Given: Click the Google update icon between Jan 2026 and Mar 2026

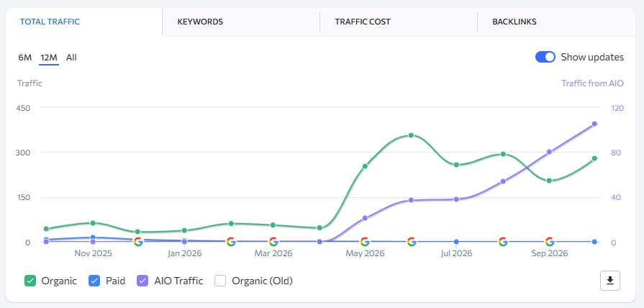Looking at the screenshot, I should click(231, 242).
